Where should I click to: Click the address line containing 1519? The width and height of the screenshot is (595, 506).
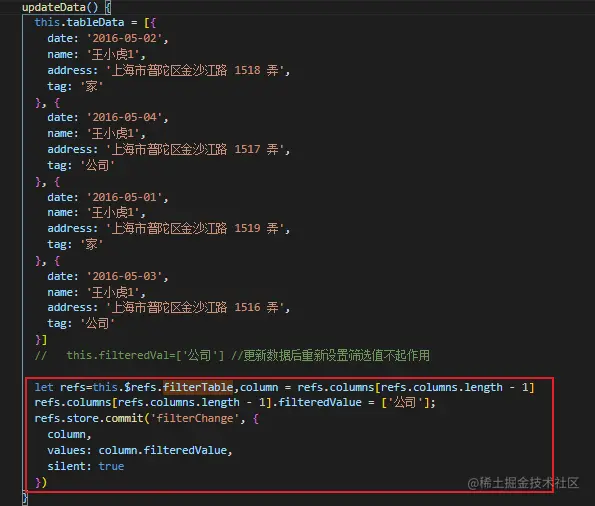point(168,228)
